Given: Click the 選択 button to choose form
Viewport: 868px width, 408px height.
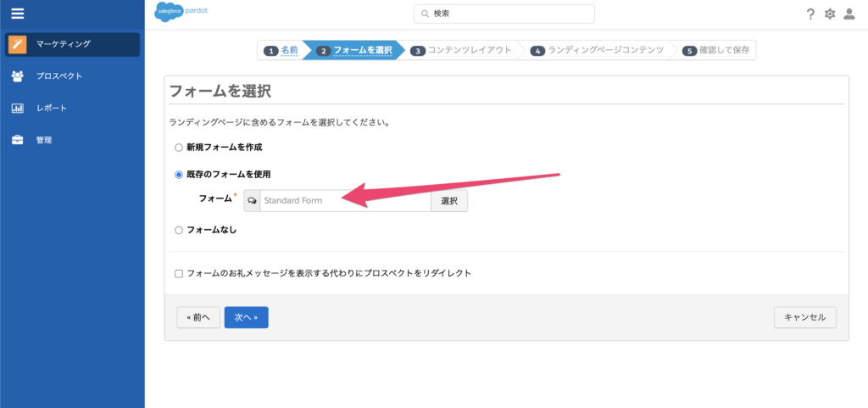Looking at the screenshot, I should pyautogui.click(x=449, y=201).
